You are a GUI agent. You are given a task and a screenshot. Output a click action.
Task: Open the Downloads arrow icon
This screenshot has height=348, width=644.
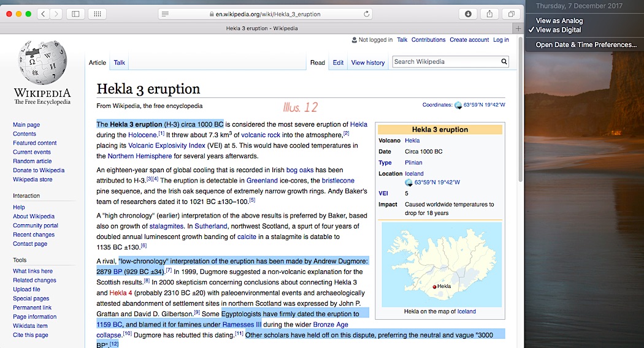(468, 14)
